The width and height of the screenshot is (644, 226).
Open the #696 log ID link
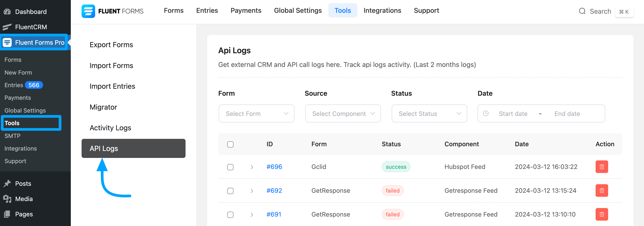point(274,167)
